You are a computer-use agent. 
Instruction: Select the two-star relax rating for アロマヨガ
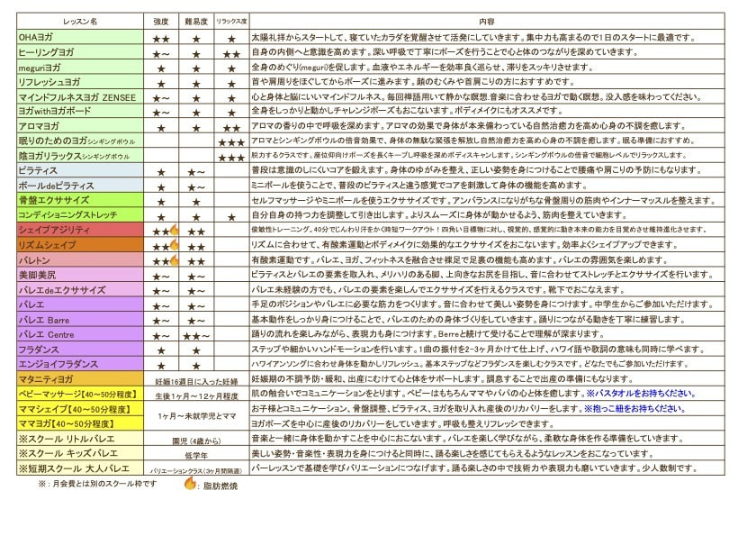[x=231, y=128]
